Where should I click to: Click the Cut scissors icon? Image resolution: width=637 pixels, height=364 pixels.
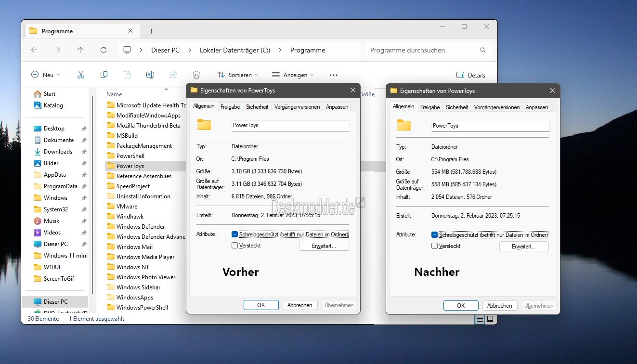pos(81,75)
